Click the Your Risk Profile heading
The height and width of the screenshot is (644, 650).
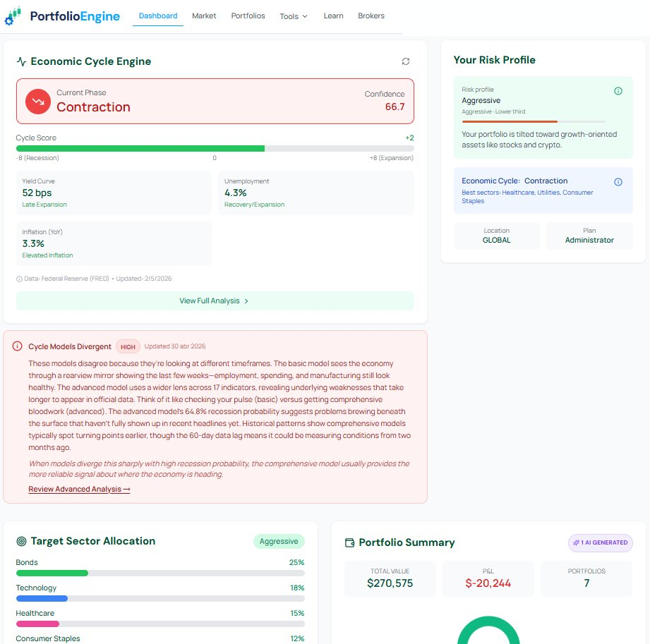pyautogui.click(x=494, y=60)
